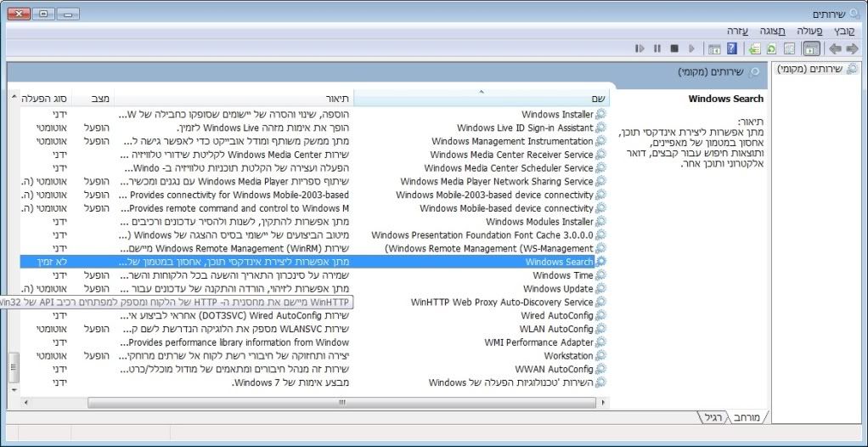Screen dimensions: 868x447
Task: Click the לא זמין cell in Windows Search row
Action: click(52, 262)
